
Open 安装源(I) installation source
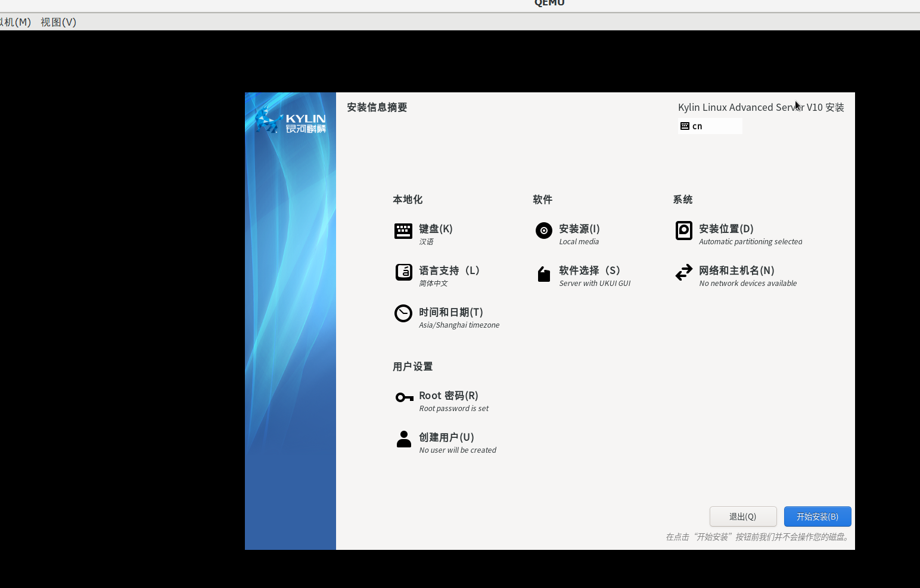point(579,229)
